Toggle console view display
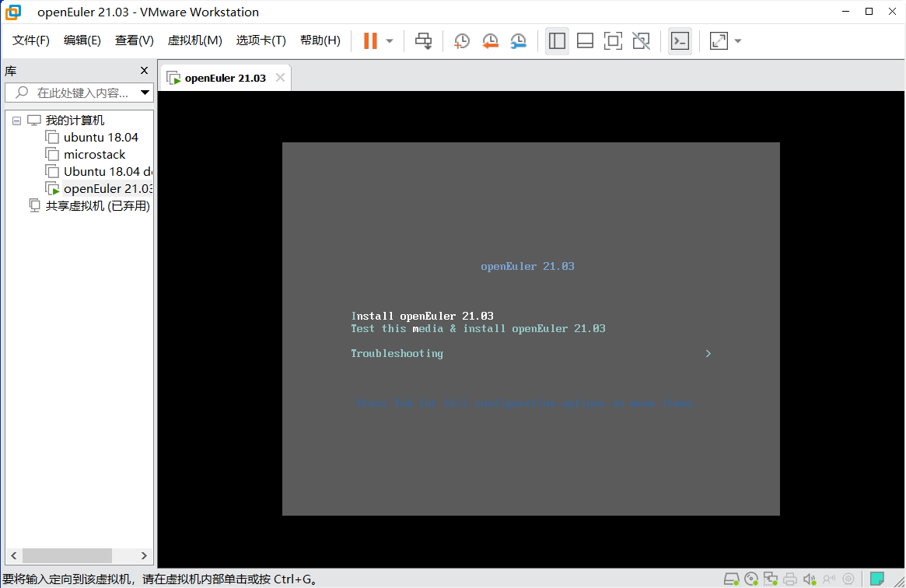Image resolution: width=906 pixels, height=588 pixels. coord(680,40)
